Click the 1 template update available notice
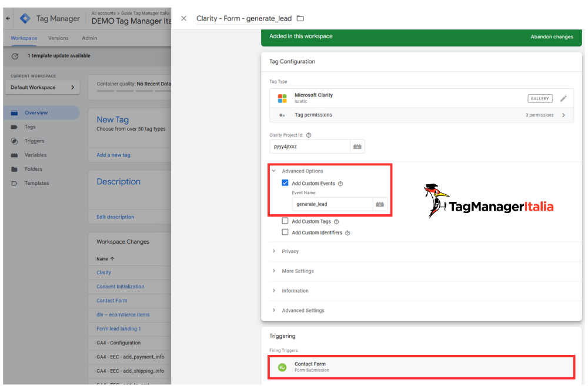 59,55
